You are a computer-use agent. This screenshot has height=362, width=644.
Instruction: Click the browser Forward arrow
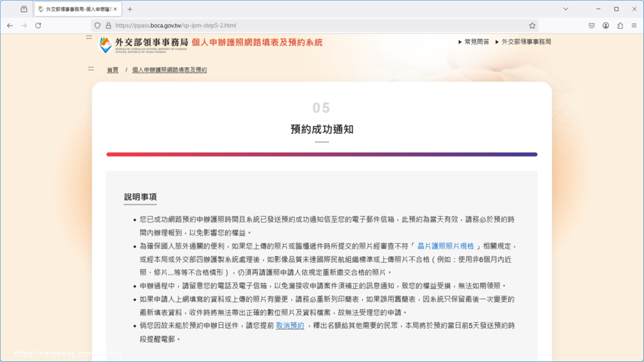(24, 25)
